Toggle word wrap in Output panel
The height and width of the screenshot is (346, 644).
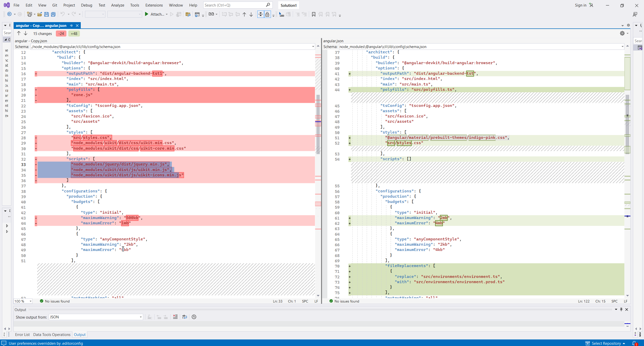pyautogui.click(x=185, y=317)
